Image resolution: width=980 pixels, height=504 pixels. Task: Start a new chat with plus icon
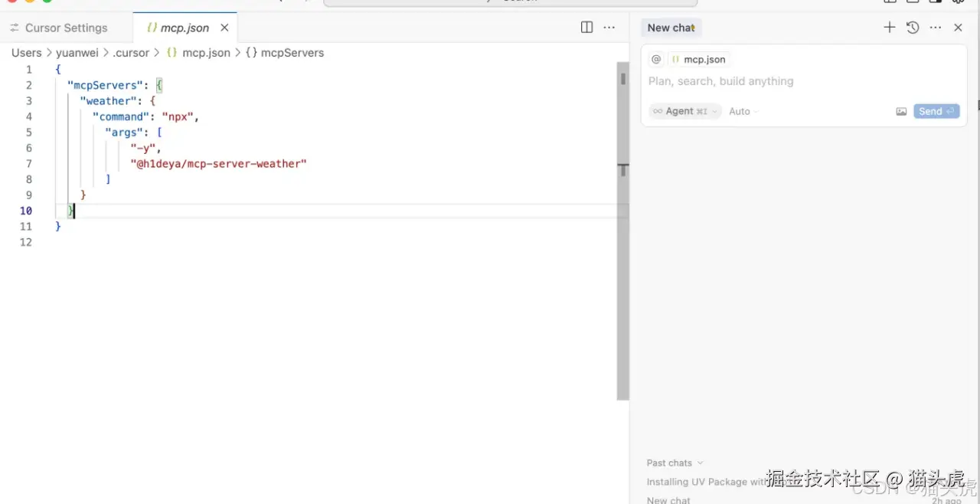[889, 28]
